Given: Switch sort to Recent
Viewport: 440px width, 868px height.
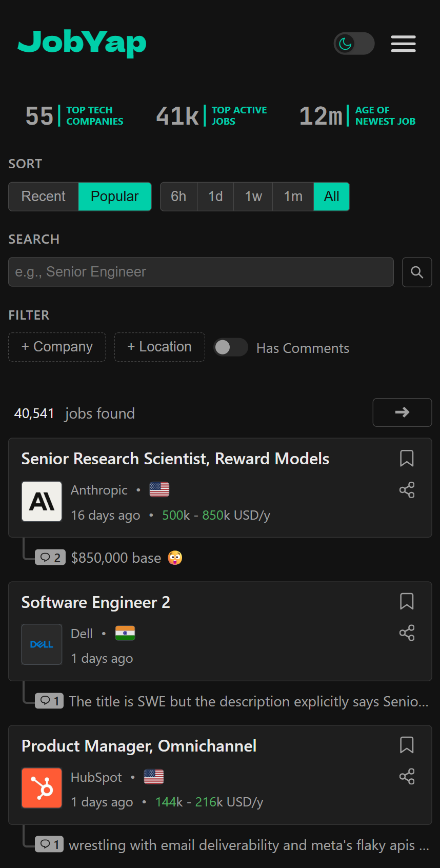Looking at the screenshot, I should tap(43, 196).
